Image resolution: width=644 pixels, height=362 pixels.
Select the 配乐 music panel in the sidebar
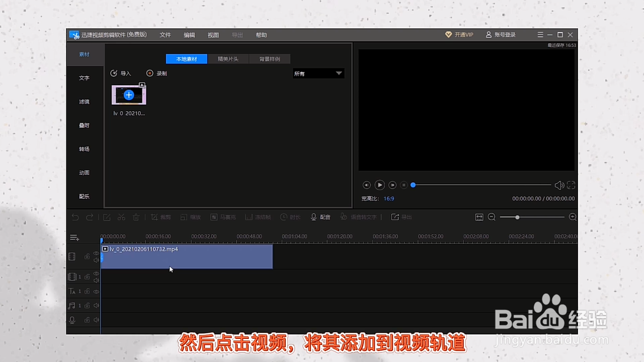point(84,196)
